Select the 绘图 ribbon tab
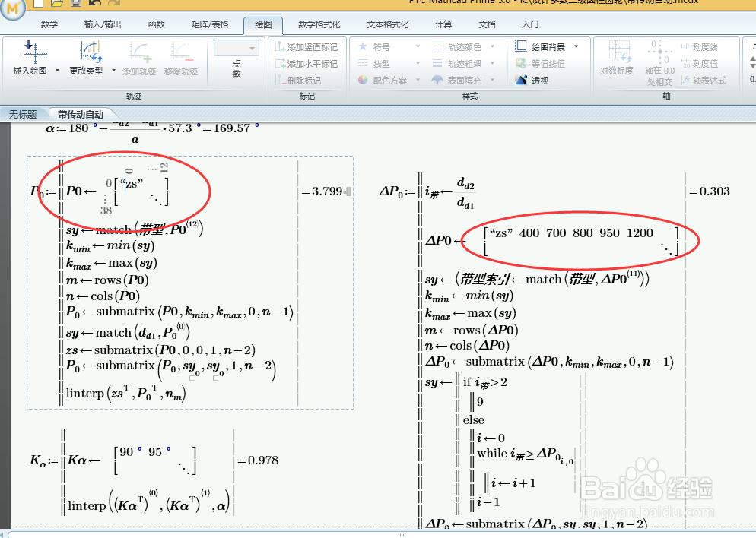Image resolution: width=756 pixels, height=538 pixels. tap(263, 25)
